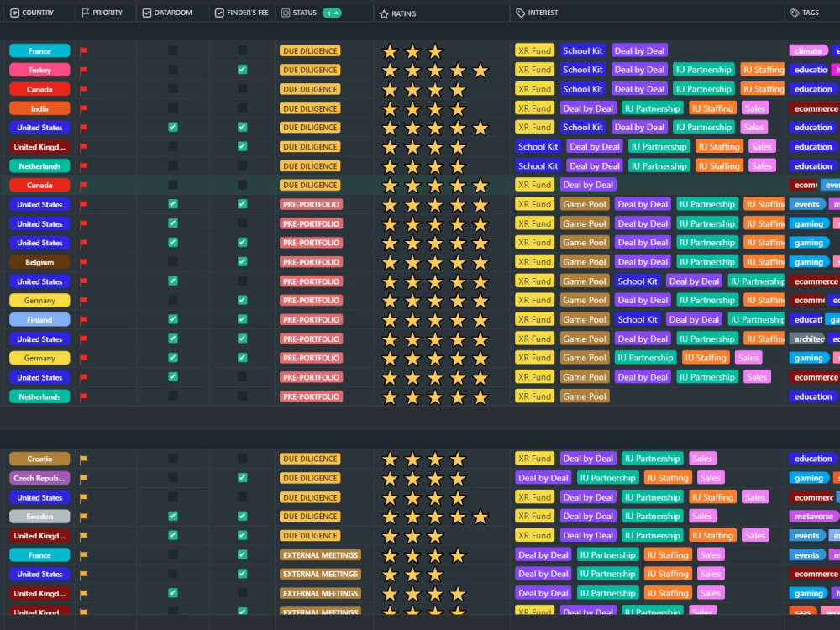This screenshot has height=630, width=840.
Task: Open Pre-Portfolio status in Belgium row
Action: pos(311,262)
